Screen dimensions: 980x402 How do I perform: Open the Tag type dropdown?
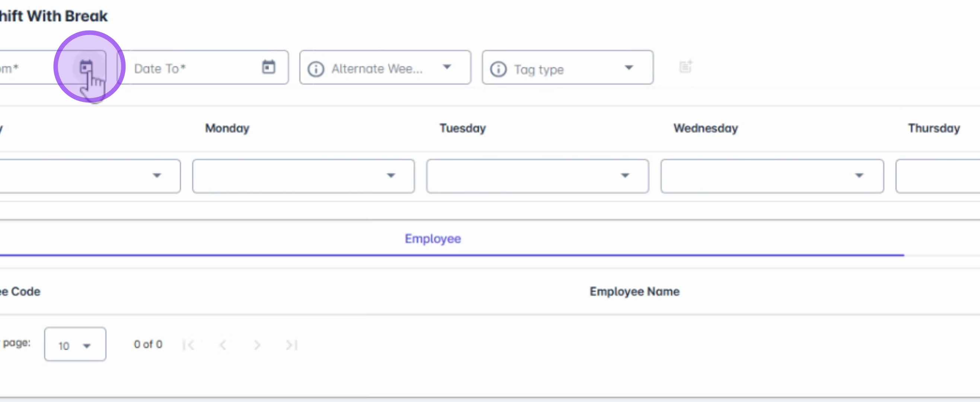coord(629,68)
